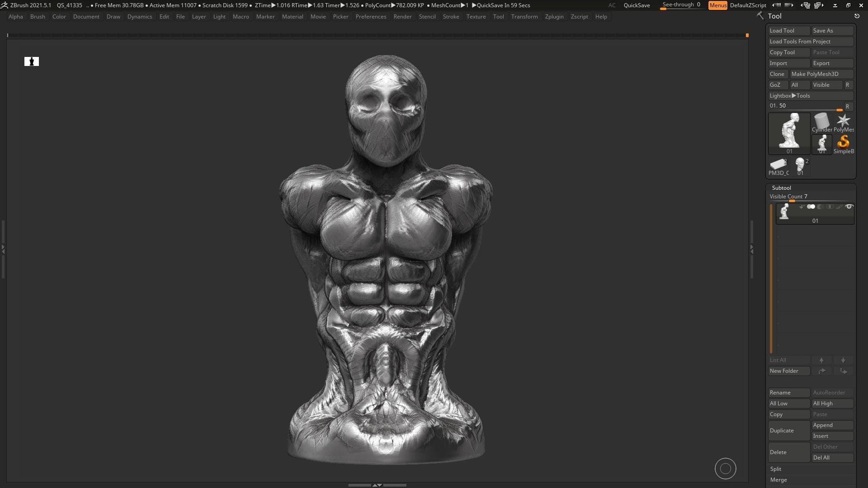Click the subtool move-down arrow button
Screen dimensions: 868x488
843,360
